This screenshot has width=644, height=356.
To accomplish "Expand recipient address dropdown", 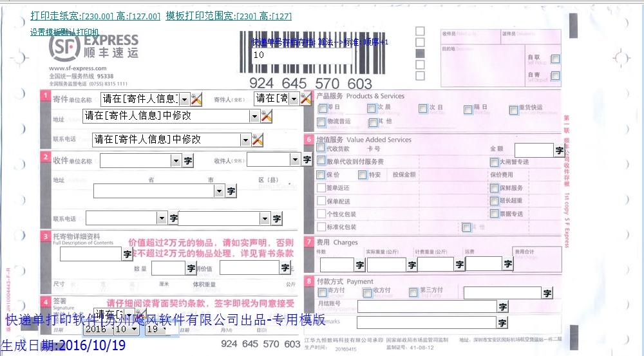I will 220,191.
